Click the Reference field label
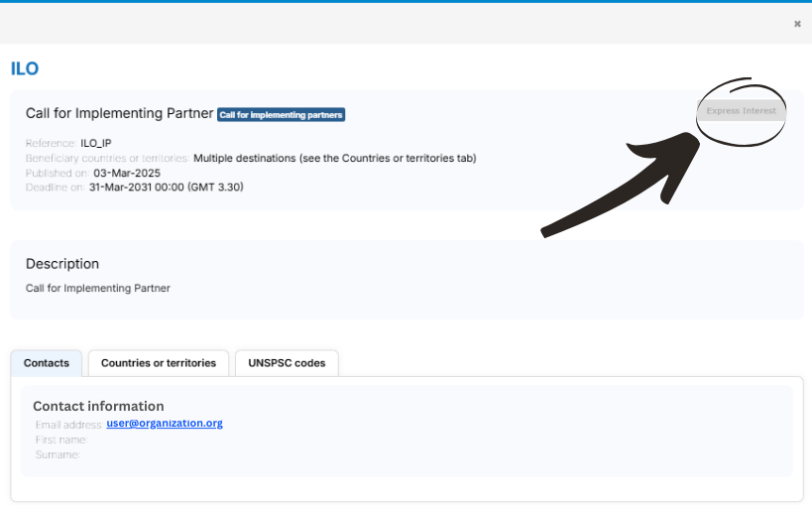The height and width of the screenshot is (507, 812). (52, 143)
